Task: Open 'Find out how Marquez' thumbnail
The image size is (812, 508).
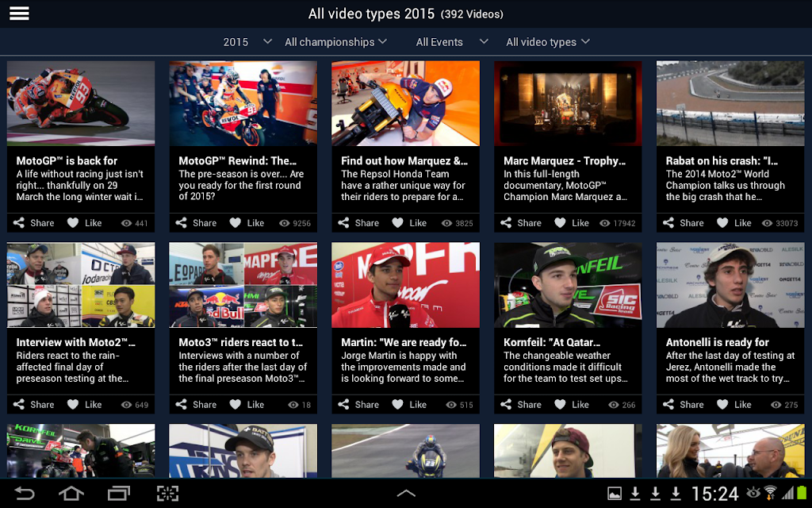Action: point(405,103)
